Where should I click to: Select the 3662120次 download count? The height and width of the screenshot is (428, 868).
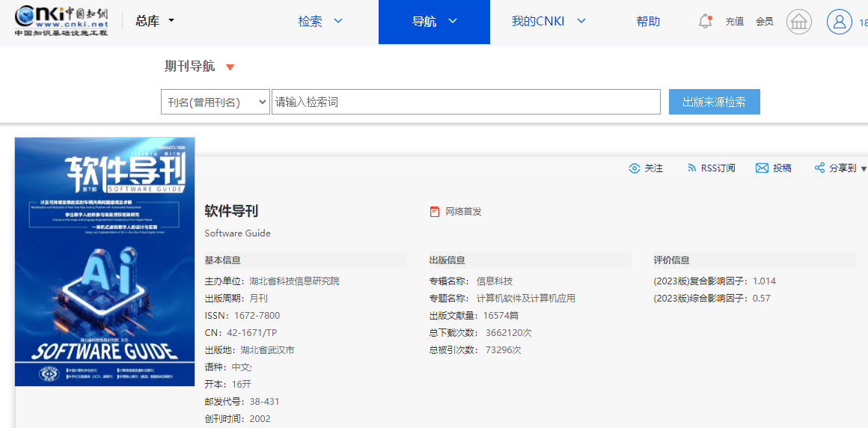click(509, 333)
